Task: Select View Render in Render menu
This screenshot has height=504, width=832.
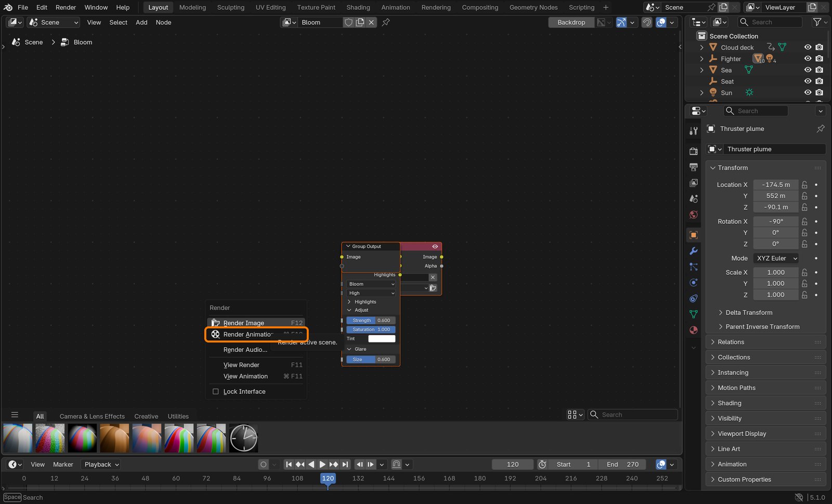Action: [256, 365]
